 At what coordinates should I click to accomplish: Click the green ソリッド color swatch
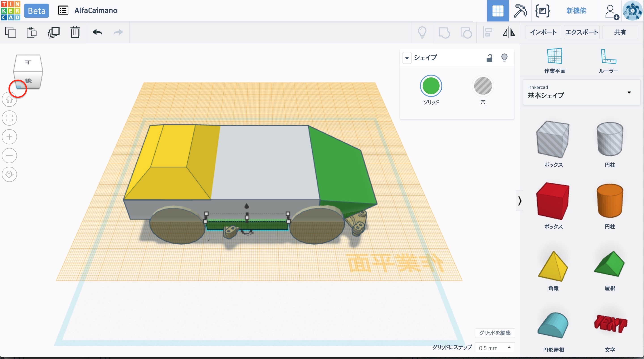pyautogui.click(x=431, y=86)
